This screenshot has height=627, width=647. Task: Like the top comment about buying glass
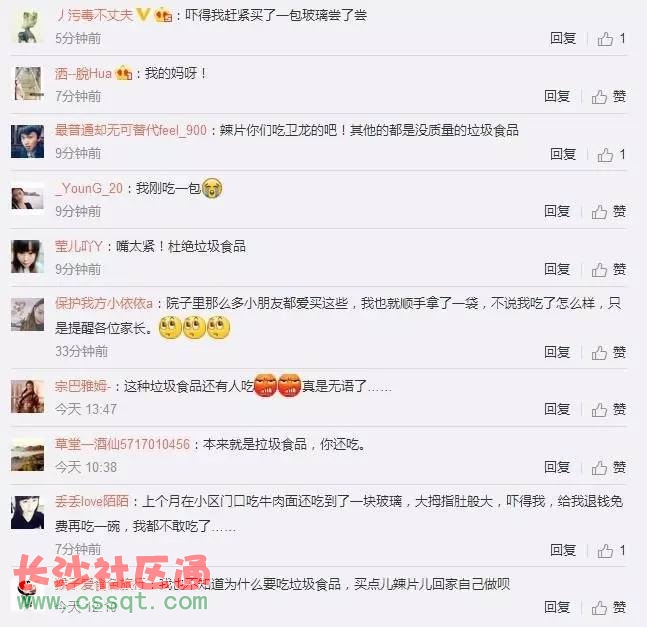(x=612, y=39)
